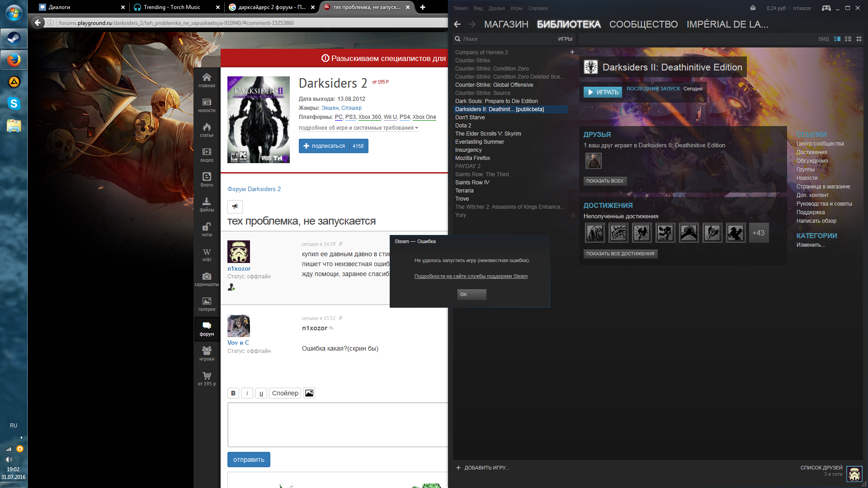Toggle bold formatting in comment editor
Image resolution: width=868 pixels, height=488 pixels.
pos(233,393)
